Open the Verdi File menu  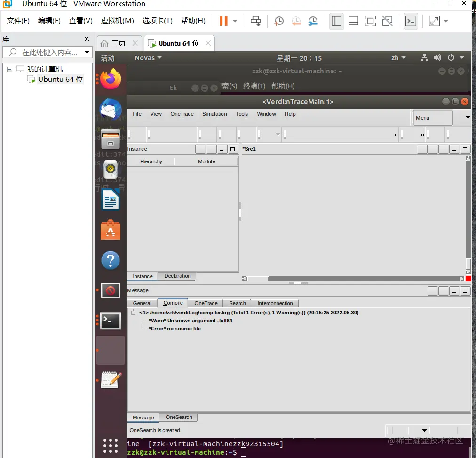(137, 114)
